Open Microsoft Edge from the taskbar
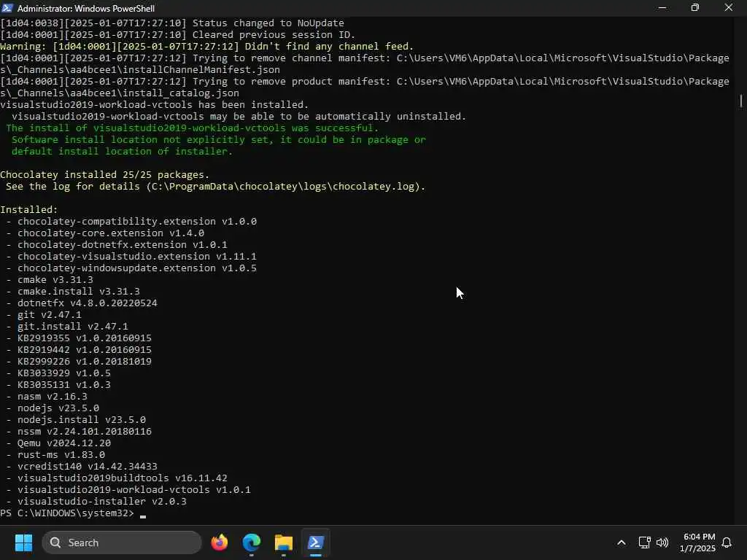This screenshot has height=560, width=747. [x=251, y=542]
